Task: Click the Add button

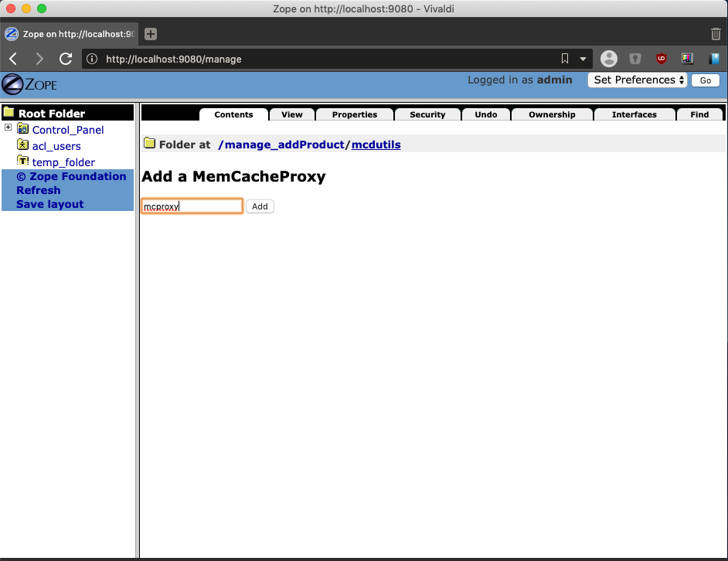Action: (260, 206)
